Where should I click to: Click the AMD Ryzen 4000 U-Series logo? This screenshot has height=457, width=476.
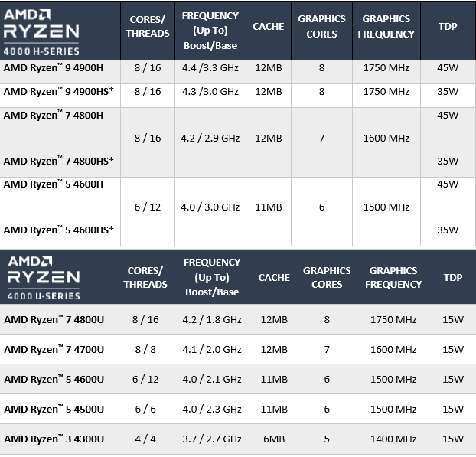[44, 278]
